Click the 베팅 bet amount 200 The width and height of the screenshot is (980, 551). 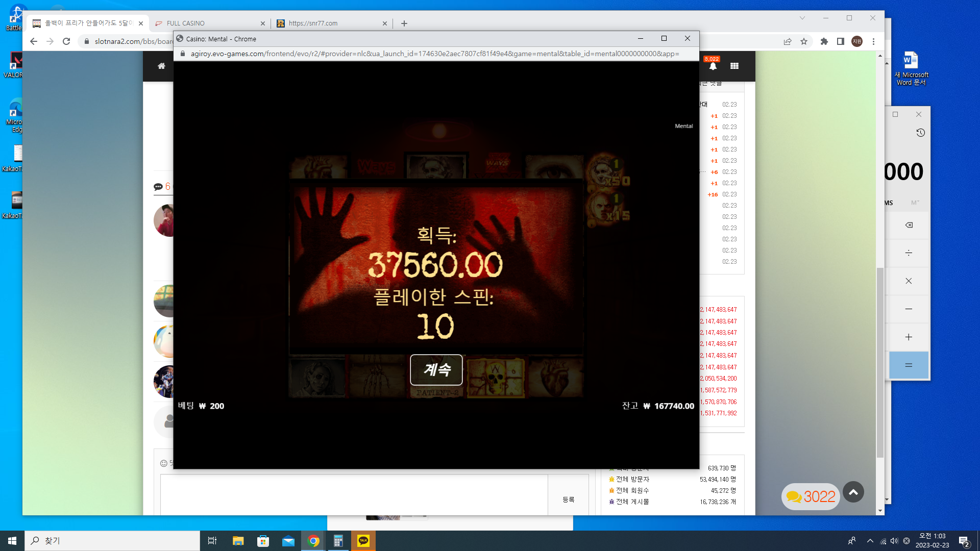point(217,406)
